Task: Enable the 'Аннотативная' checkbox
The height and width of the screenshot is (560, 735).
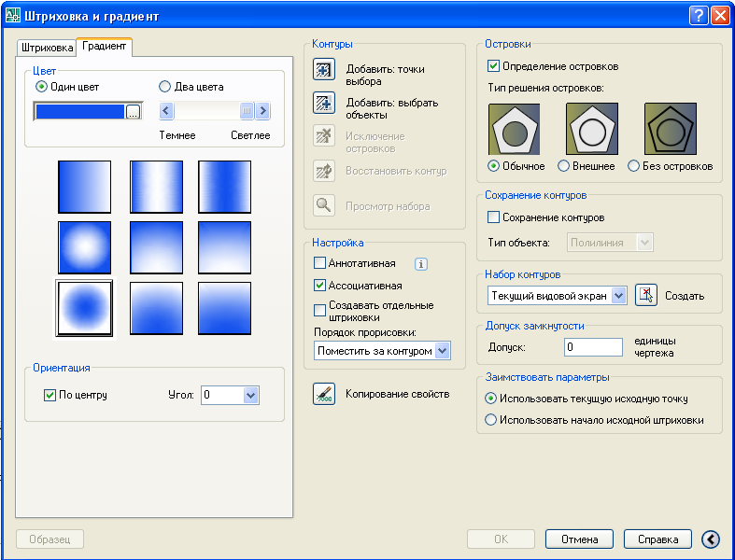Action: 319,263
